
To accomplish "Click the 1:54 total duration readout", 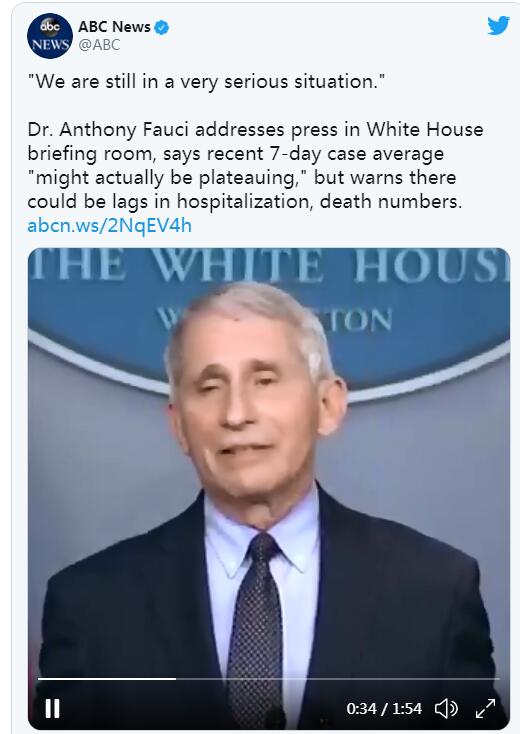I will tap(406, 709).
